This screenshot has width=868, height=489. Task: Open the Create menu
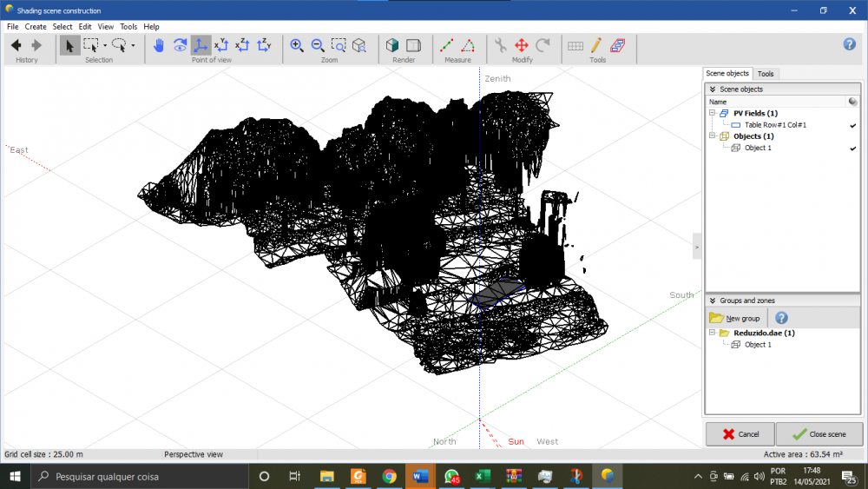(x=36, y=27)
